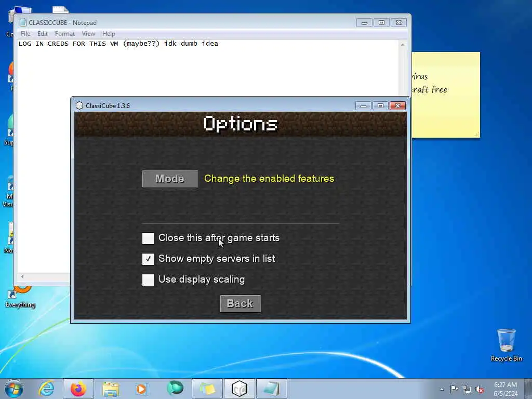This screenshot has width=532, height=399.
Task: Click the green globe taskbar icon
Action: coord(175,388)
